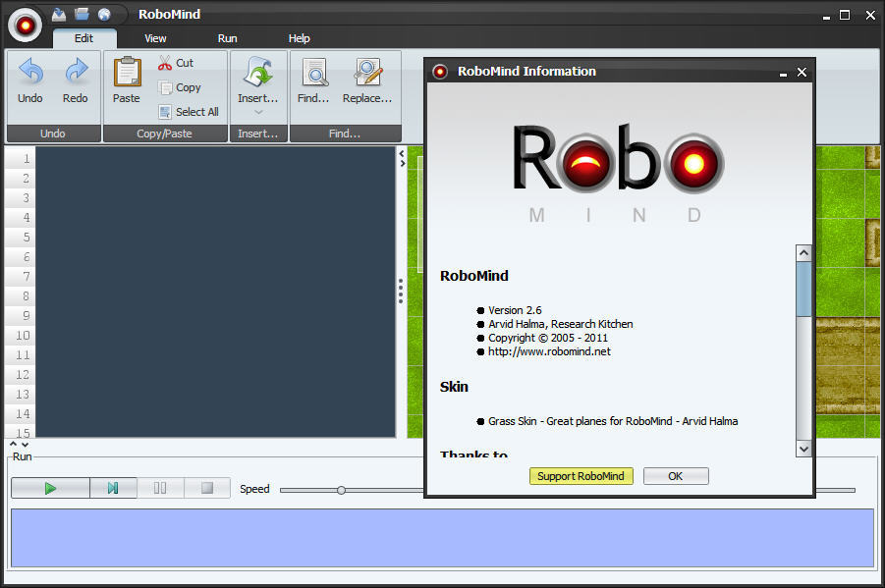Maximize the RoboMind main window
The height and width of the screenshot is (588, 885).
[845, 16]
